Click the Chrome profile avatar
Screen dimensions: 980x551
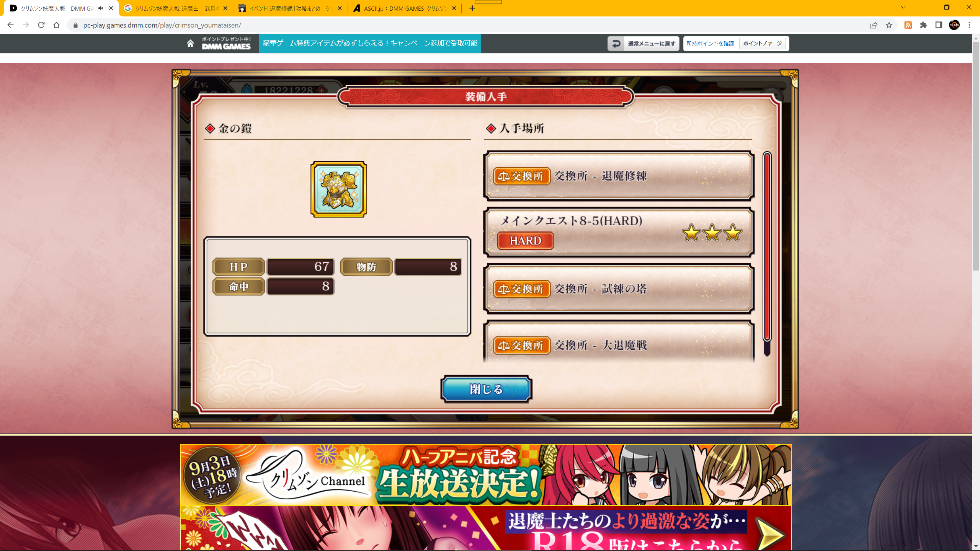tap(954, 25)
